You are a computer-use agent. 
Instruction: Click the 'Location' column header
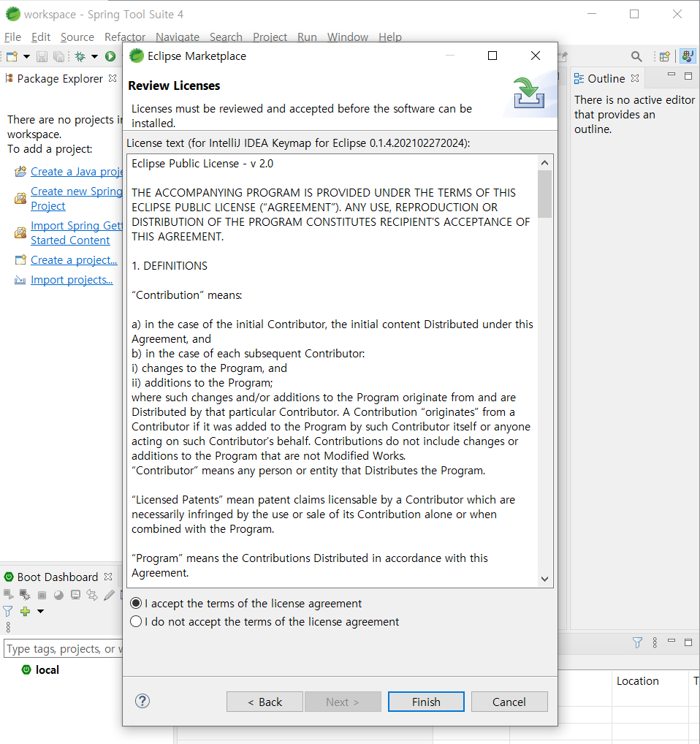point(637,681)
